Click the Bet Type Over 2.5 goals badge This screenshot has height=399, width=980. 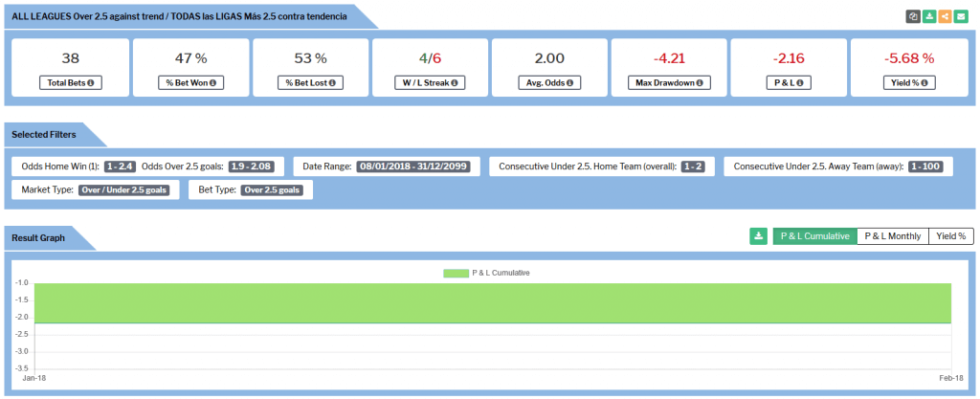click(272, 189)
